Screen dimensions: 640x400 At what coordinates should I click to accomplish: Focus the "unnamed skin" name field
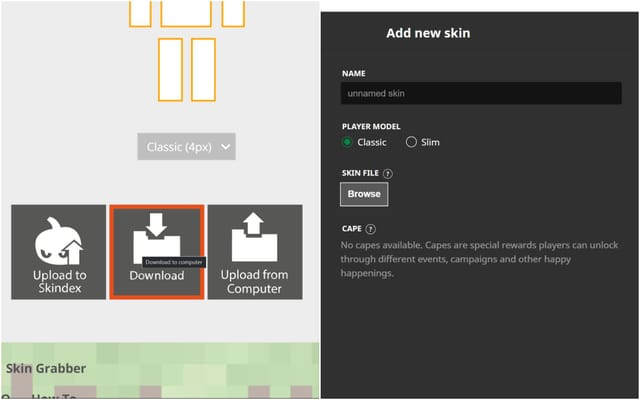coord(481,93)
